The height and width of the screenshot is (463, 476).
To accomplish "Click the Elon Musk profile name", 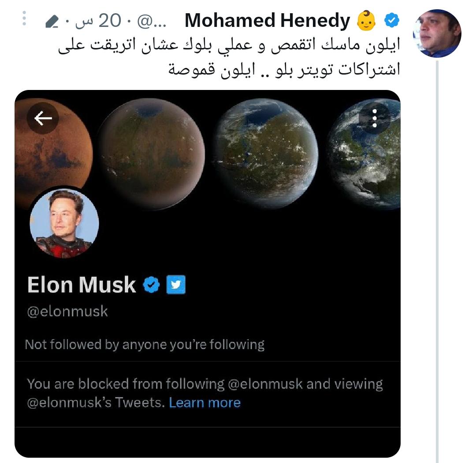I will click(x=82, y=285).
